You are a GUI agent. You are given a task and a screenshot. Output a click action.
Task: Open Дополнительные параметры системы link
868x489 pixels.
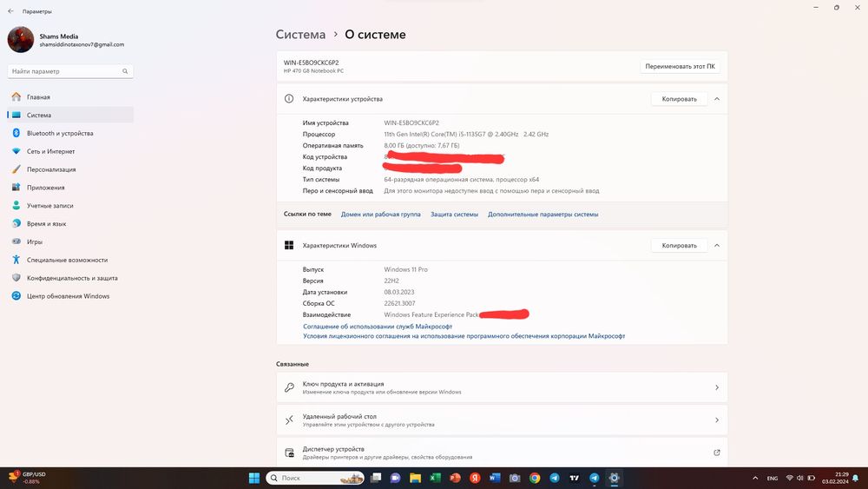[543, 215]
